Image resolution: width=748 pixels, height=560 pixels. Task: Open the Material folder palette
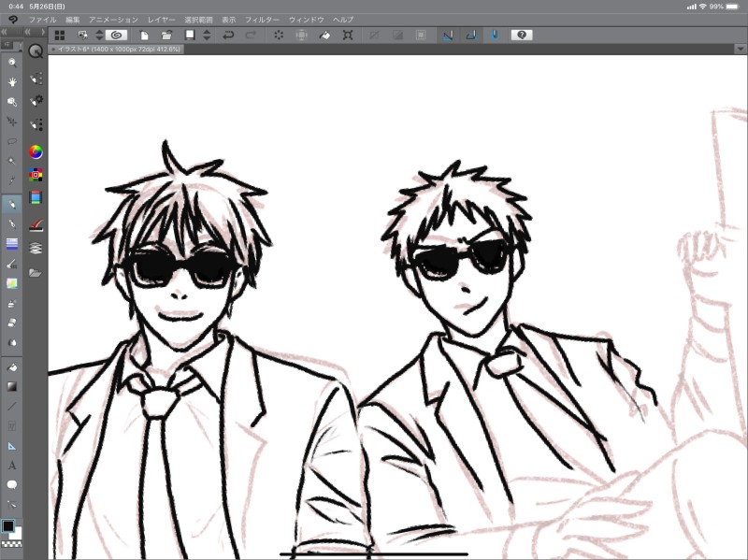pos(36,273)
